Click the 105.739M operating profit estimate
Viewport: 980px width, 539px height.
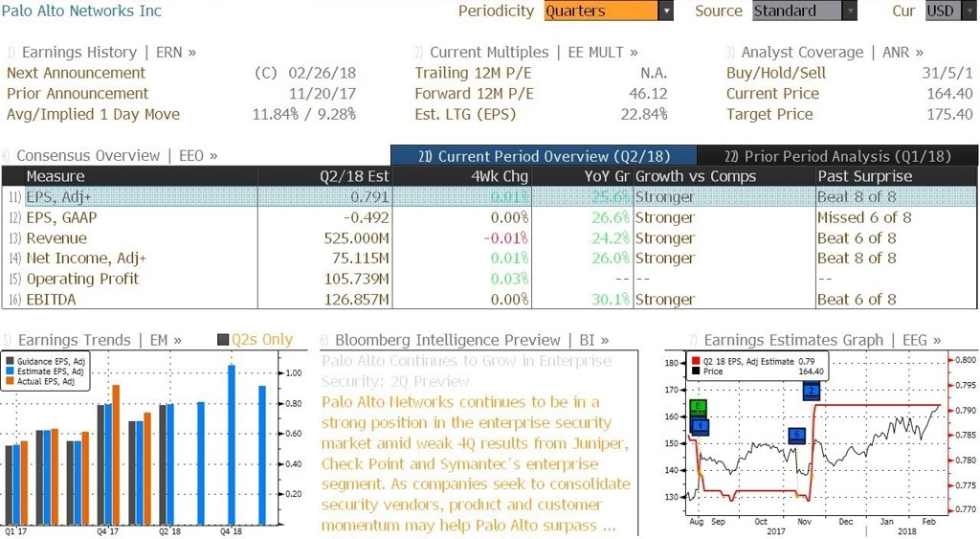pyautogui.click(x=356, y=279)
